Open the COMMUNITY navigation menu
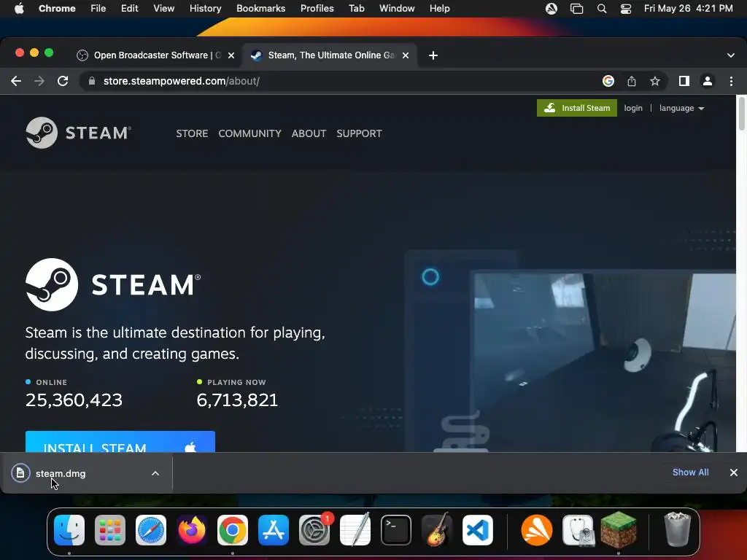The image size is (747, 560). point(249,133)
